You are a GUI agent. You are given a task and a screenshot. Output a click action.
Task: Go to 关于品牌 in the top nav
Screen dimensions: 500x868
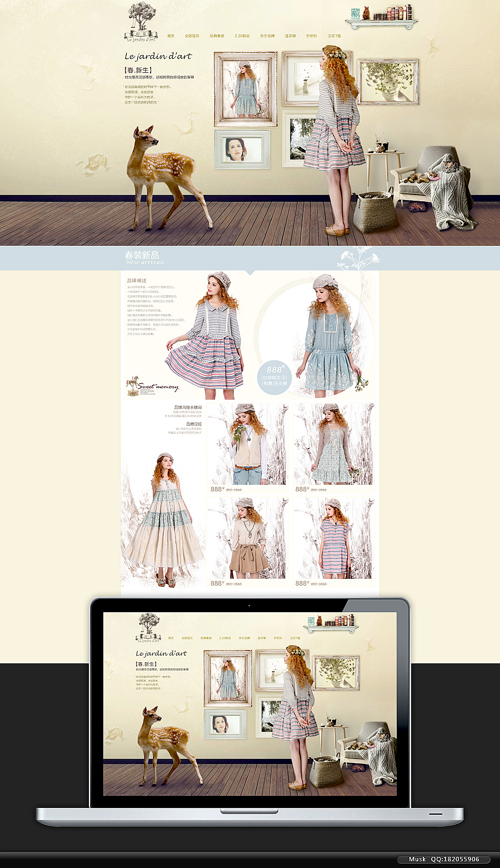267,36
